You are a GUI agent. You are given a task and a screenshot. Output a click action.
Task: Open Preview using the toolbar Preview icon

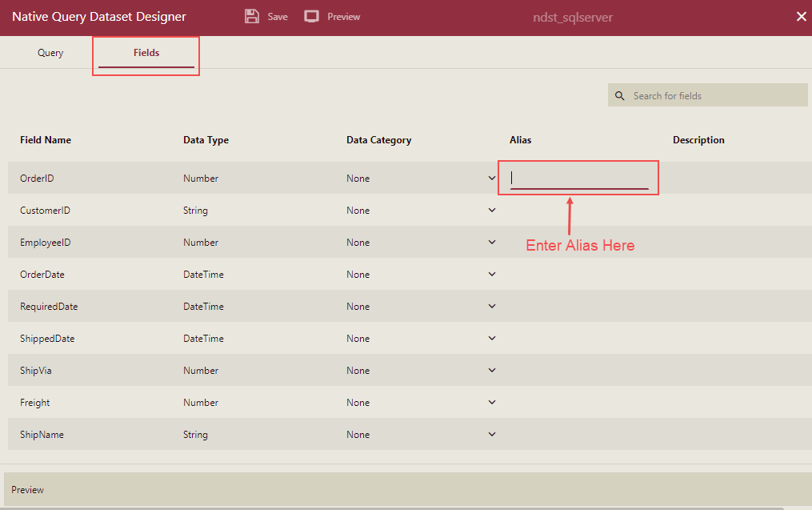311,16
